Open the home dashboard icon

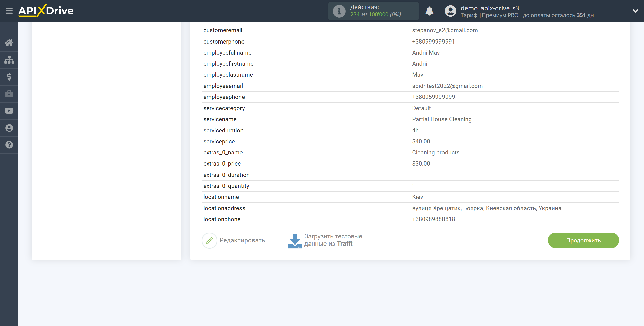9,43
